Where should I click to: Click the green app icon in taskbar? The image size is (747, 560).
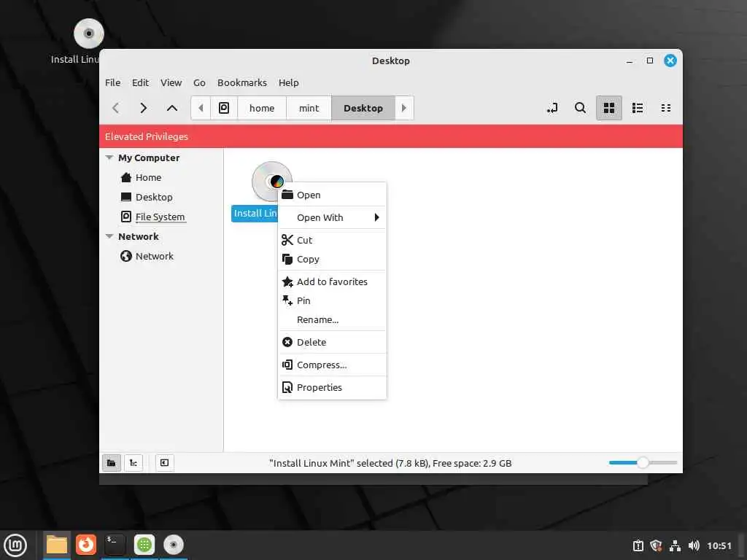pyautogui.click(x=144, y=545)
